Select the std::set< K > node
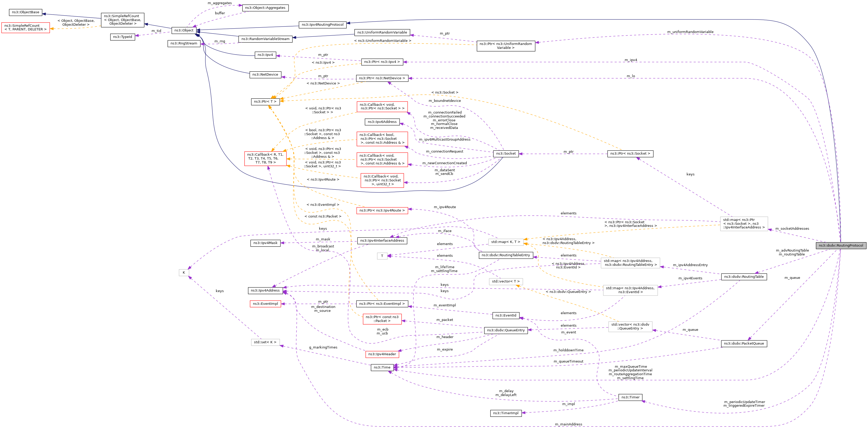868x428 pixels. click(265, 342)
